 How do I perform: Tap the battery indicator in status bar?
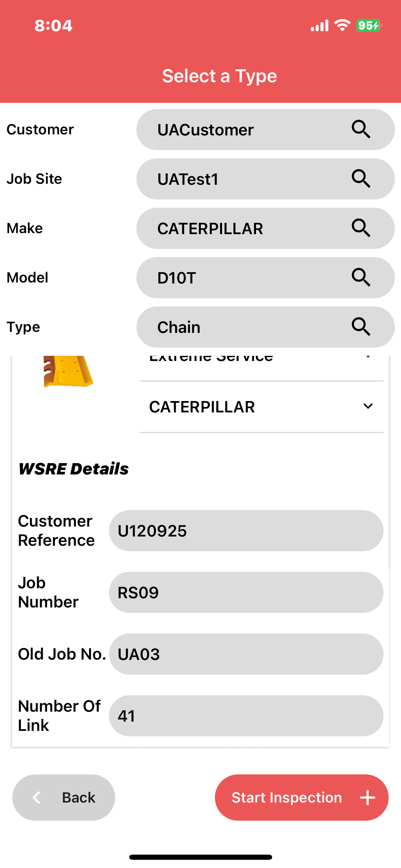tap(369, 25)
